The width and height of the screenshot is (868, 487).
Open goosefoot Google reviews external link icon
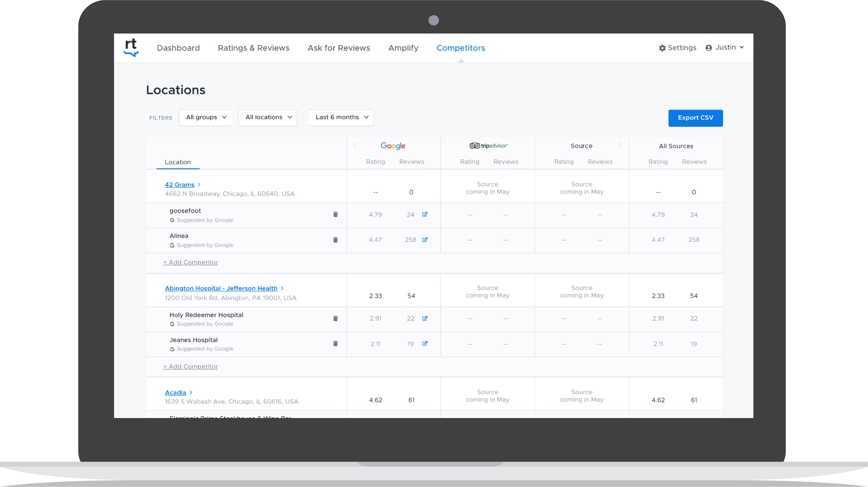pyautogui.click(x=425, y=214)
